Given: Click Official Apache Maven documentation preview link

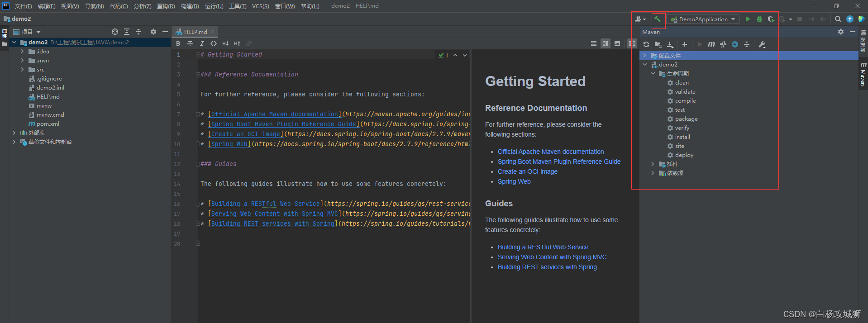Looking at the screenshot, I should [551, 152].
